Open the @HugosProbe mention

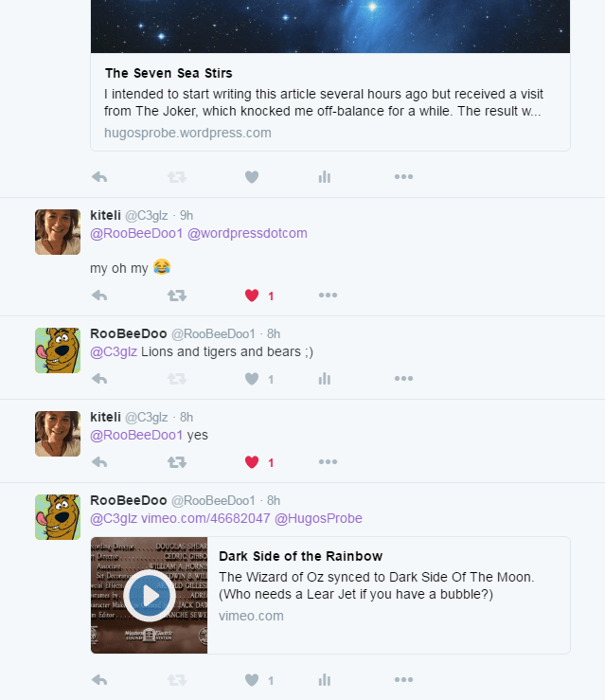[x=318, y=518]
